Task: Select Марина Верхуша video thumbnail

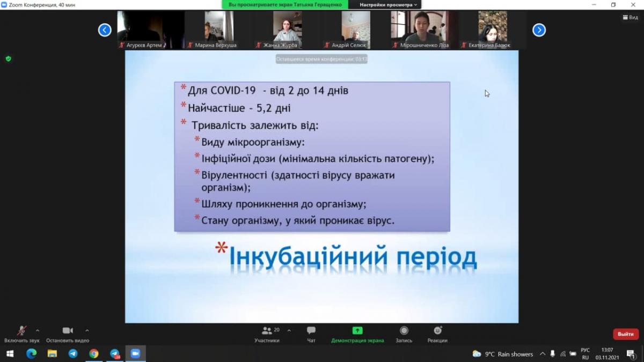Action: tap(218, 30)
